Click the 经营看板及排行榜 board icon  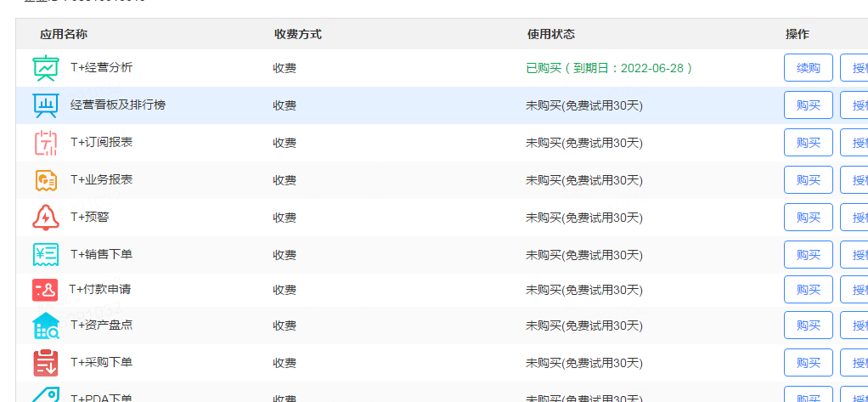(45, 105)
